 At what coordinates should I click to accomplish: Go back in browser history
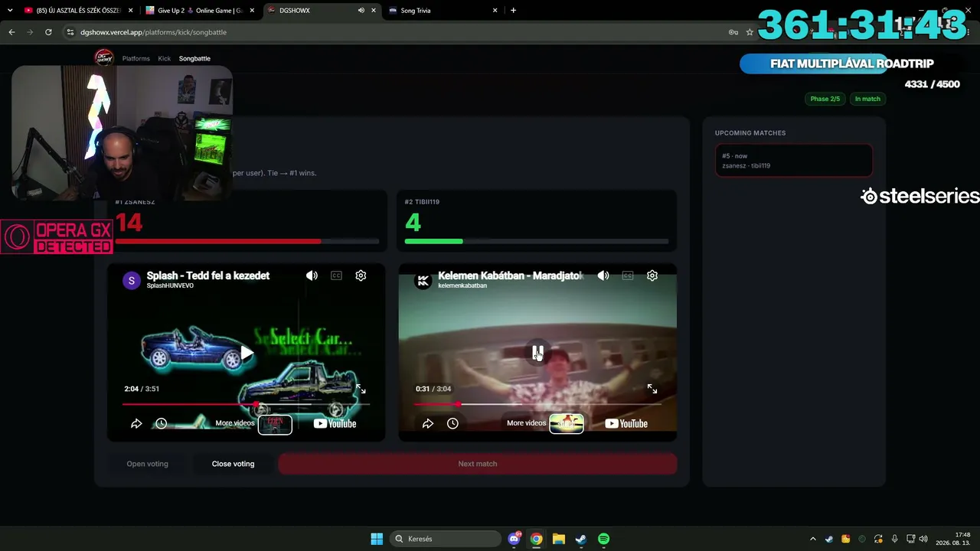[11, 32]
